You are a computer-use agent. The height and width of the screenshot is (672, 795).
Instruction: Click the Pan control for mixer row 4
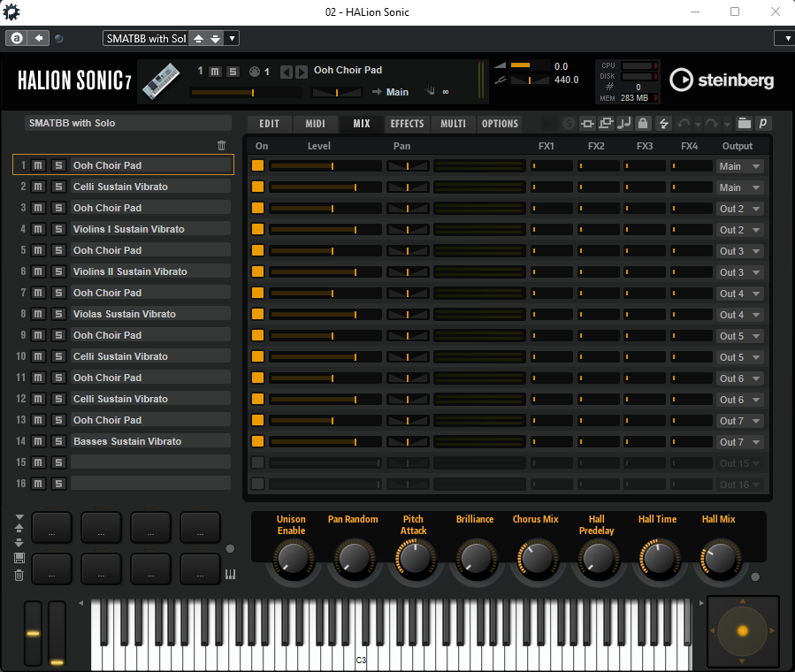(408, 230)
